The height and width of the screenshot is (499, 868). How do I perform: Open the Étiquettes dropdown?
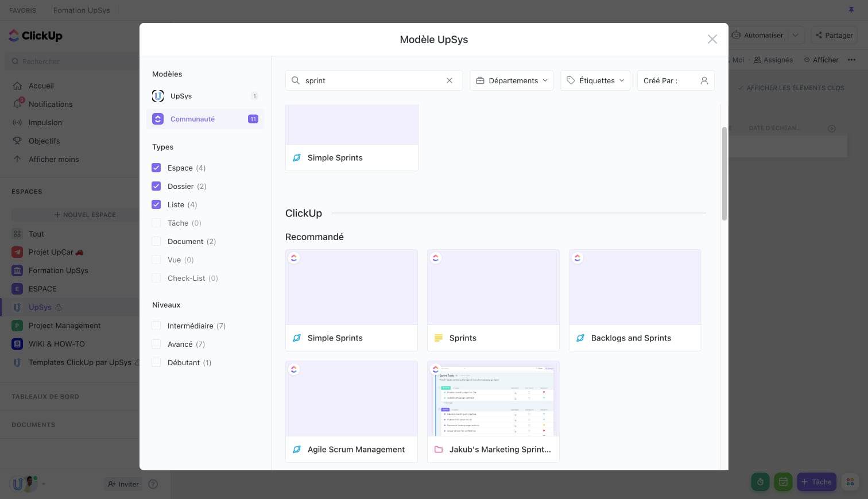[x=595, y=80]
